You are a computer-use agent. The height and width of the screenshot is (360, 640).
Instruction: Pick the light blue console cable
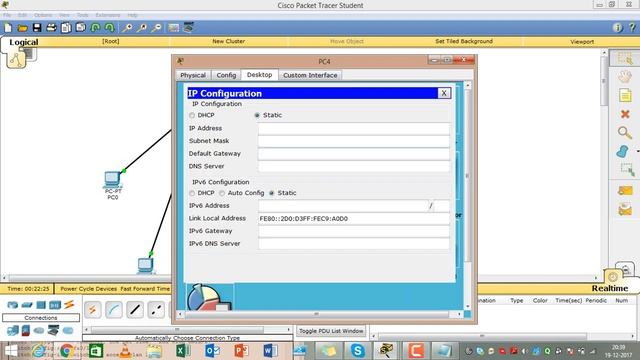pos(114,310)
